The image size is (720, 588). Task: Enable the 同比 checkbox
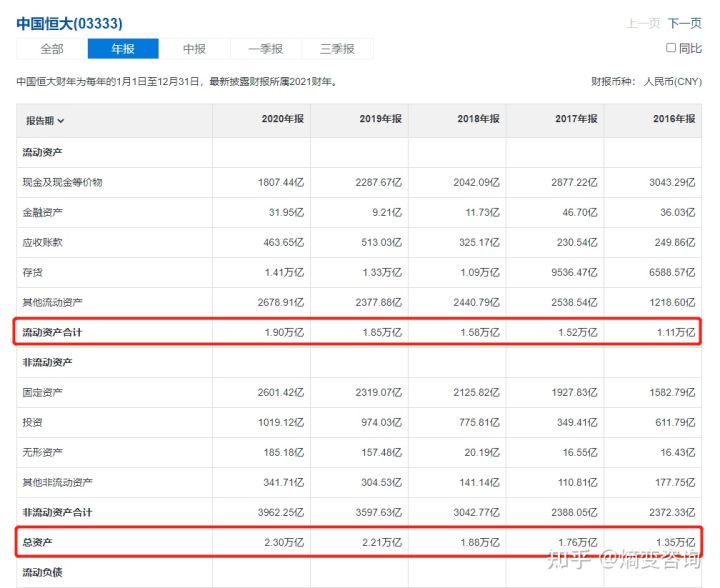click(671, 48)
